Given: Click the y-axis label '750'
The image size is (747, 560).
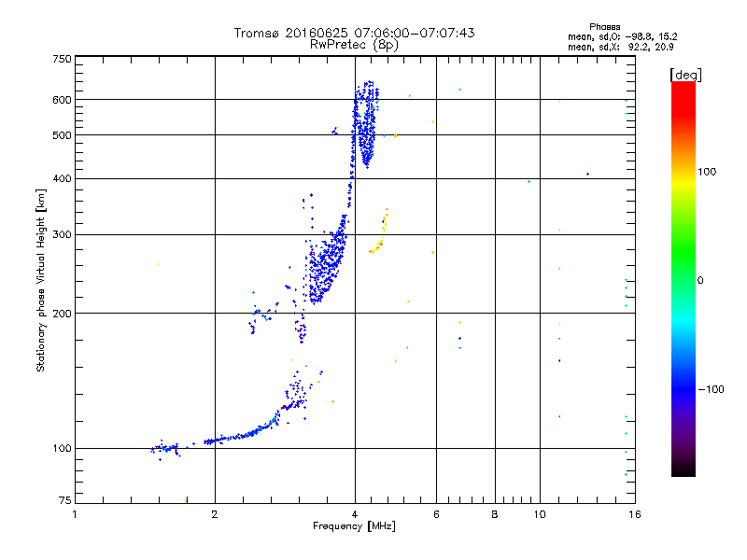Looking at the screenshot, I should [x=62, y=59].
